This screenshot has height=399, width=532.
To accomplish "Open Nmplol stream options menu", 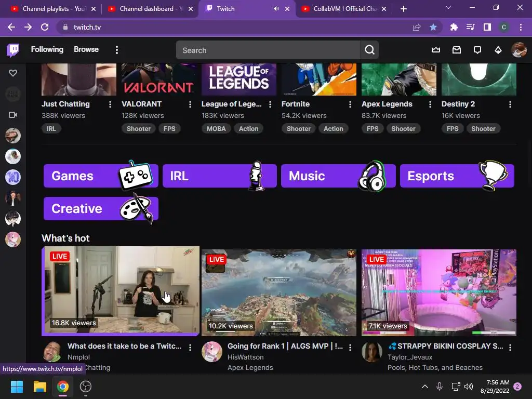I will (190, 347).
